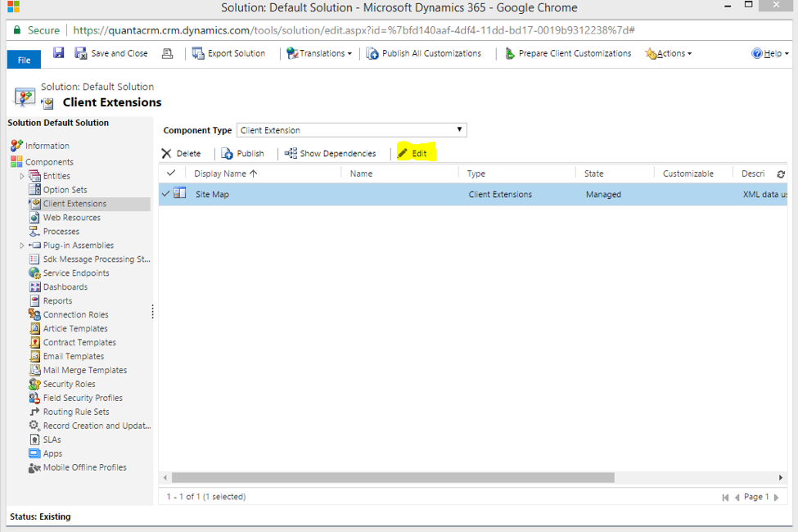This screenshot has height=532, width=798.
Task: Click the Reports icon
Action: [34, 300]
